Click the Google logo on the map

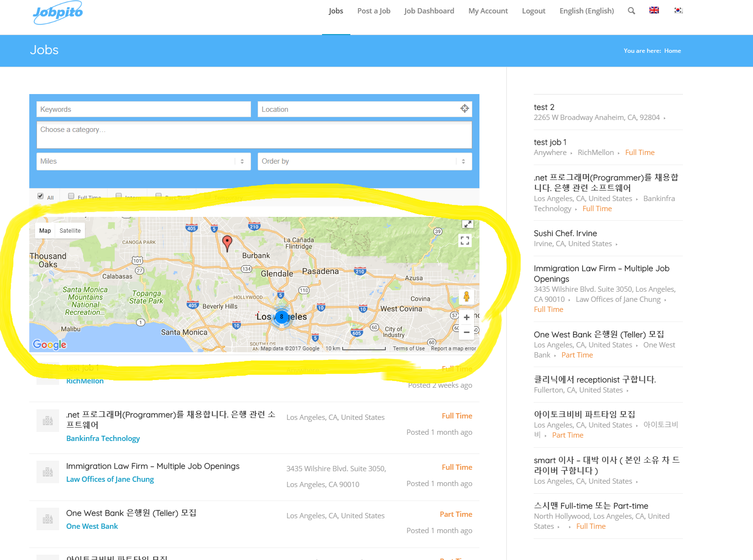coord(49,344)
